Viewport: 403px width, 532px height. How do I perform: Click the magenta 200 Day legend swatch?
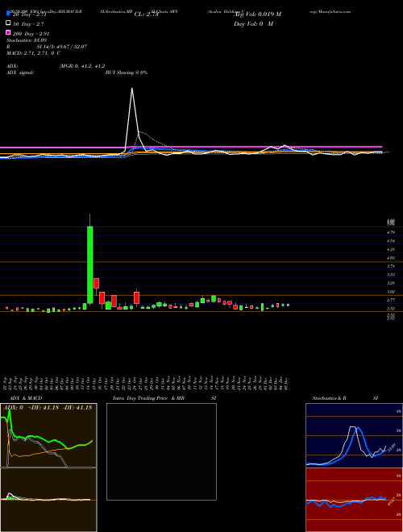click(x=8, y=32)
